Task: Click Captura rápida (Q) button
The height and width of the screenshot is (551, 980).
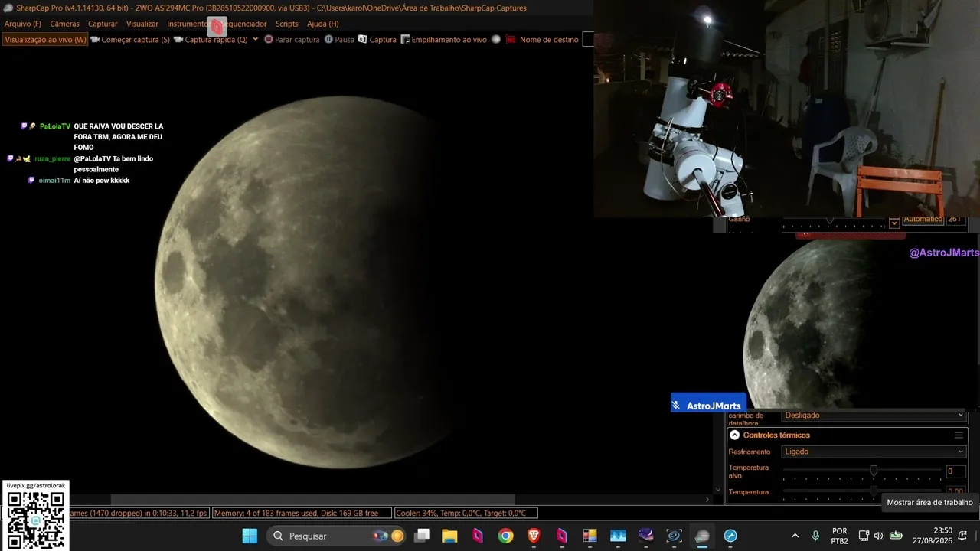Action: (211, 40)
